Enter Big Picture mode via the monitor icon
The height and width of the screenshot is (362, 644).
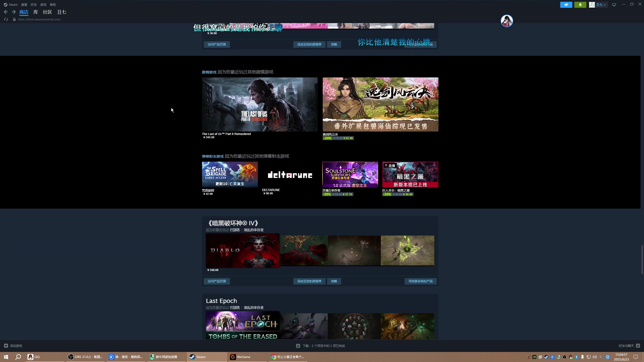click(x=614, y=5)
